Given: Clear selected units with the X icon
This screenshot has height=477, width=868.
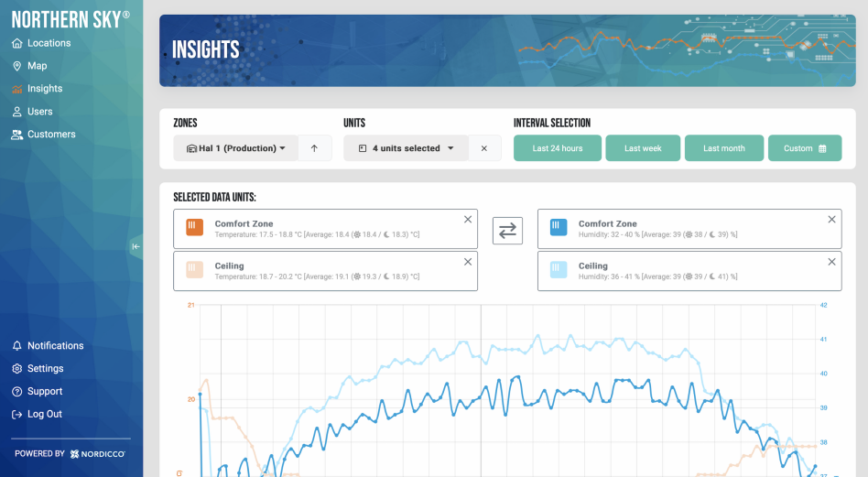Looking at the screenshot, I should click(x=484, y=148).
